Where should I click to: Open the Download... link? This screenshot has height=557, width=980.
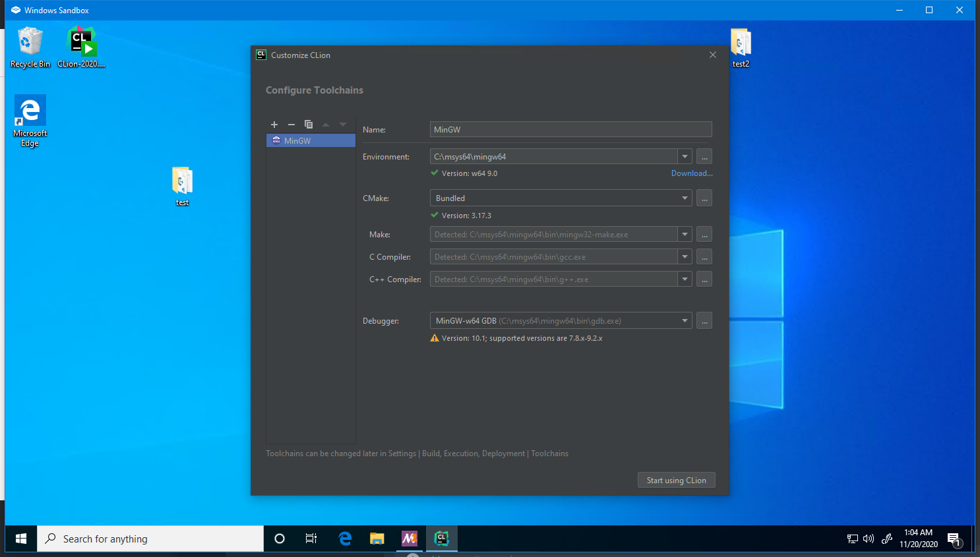point(692,173)
